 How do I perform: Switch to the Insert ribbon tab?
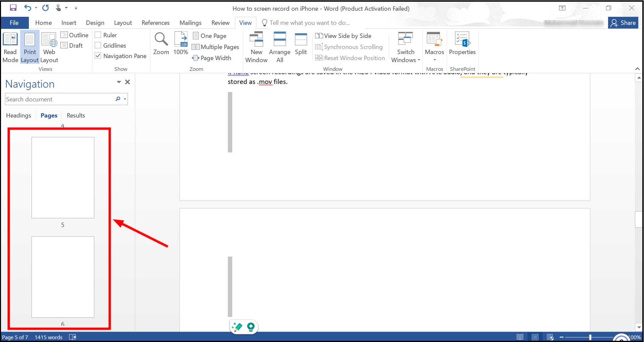[69, 22]
